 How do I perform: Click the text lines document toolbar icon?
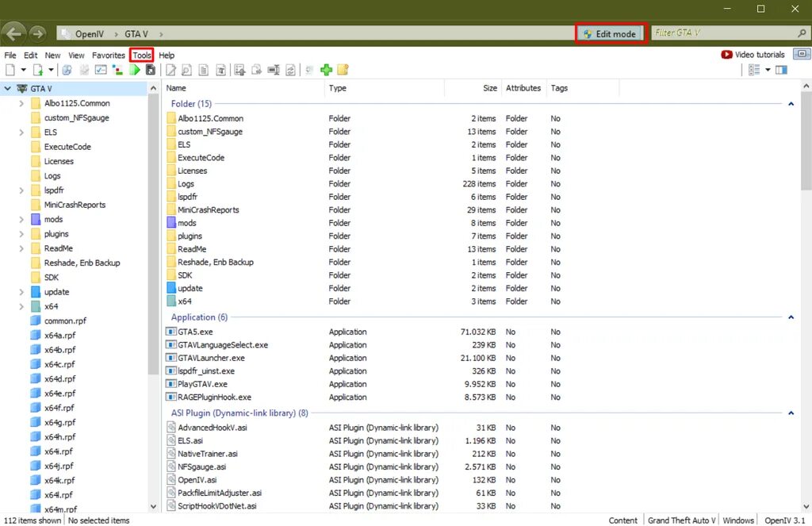[x=204, y=70]
